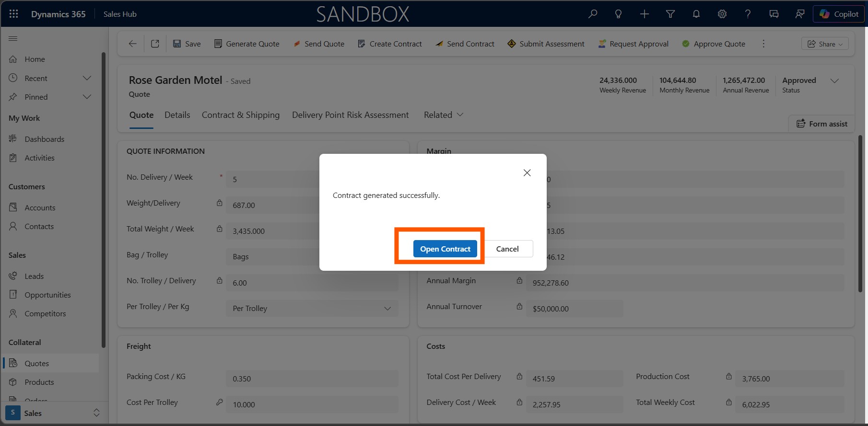This screenshot has width=868, height=426.
Task: Click the Production Cost value 3,765.00
Action: [x=756, y=379]
